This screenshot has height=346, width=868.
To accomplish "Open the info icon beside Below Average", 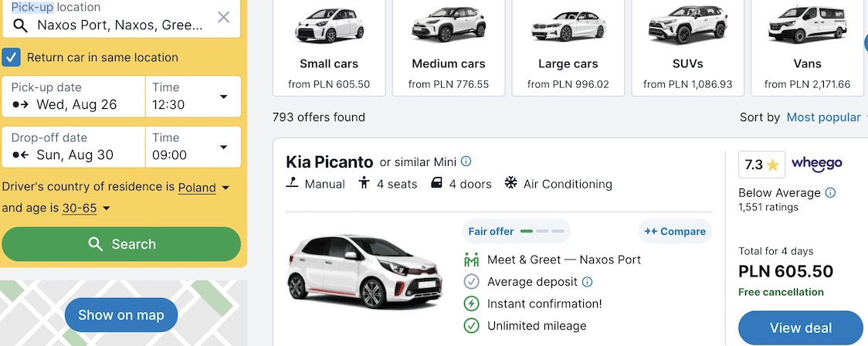I will (830, 192).
